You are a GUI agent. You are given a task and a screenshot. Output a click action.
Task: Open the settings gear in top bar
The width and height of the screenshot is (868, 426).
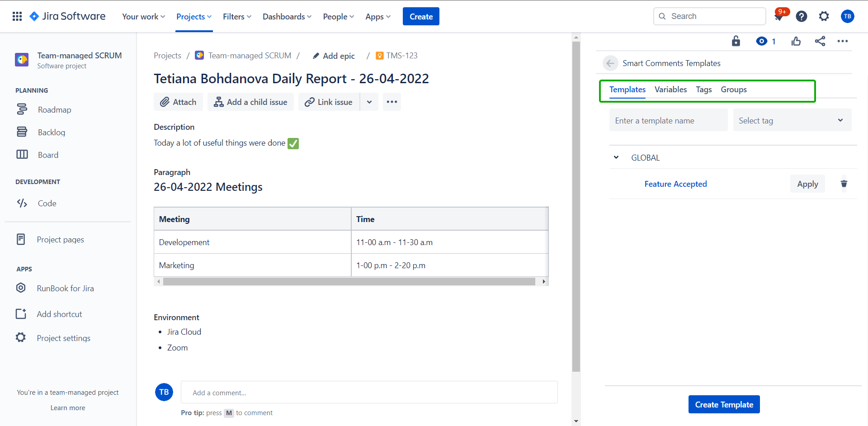pos(824,17)
